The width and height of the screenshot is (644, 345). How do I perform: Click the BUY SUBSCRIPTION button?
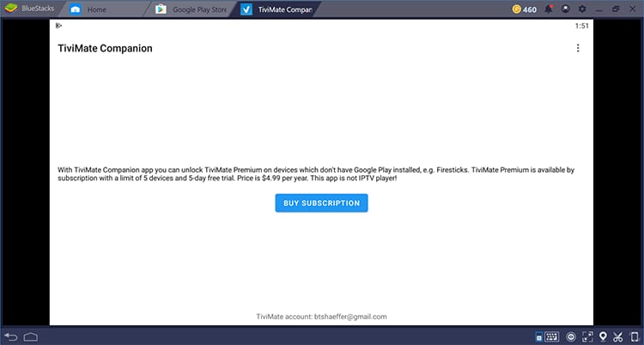(x=322, y=203)
